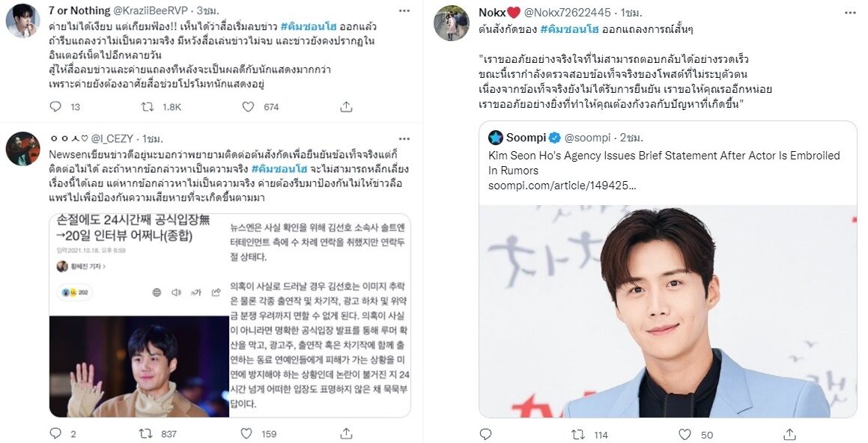Retweet the tweet with 837 retweets
Image resolution: width=868 pixels, height=443 pixels.
tap(146, 433)
